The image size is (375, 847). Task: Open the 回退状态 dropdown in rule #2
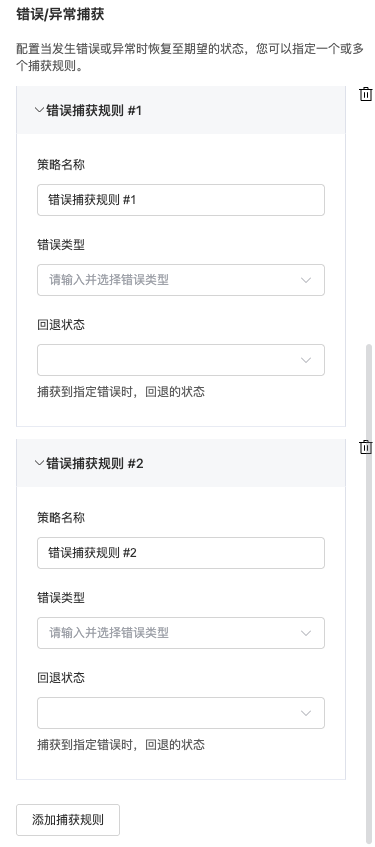click(181, 713)
